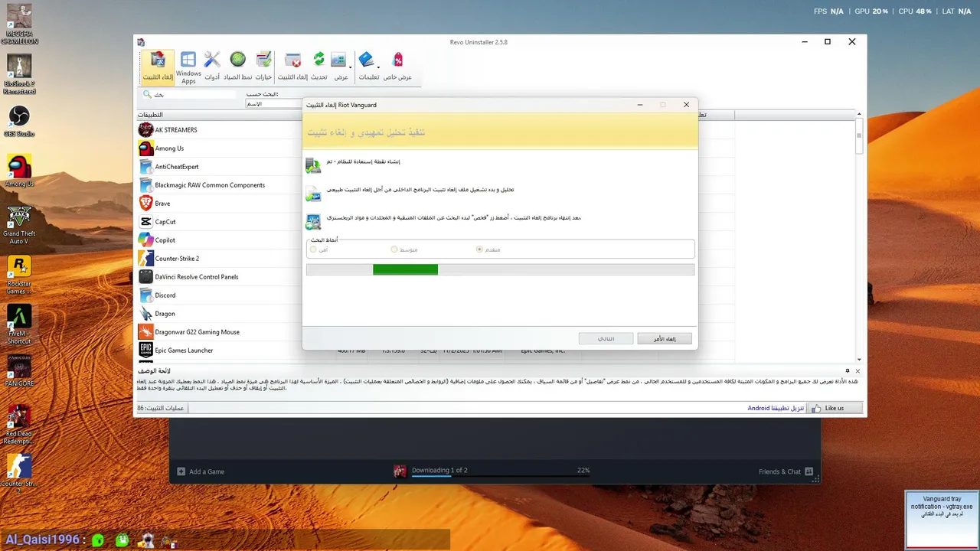Image resolution: width=980 pixels, height=551 pixels.
Task: Open the Grand Theft Auto V shortcut
Action: pos(19,225)
